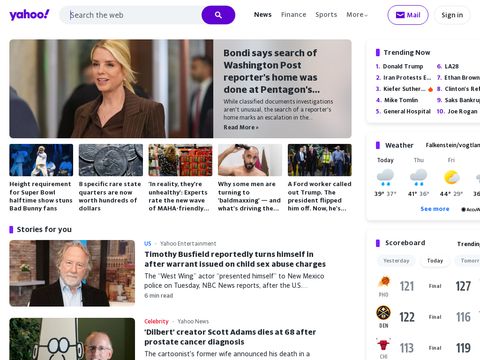Open the Timothy Busfield story photo
This screenshot has height=360, width=480.
(72, 273)
